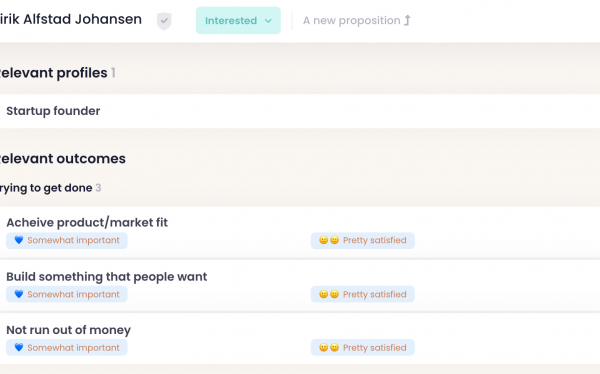Click the Relevant profiles section heading
600x374 pixels.
(54, 73)
